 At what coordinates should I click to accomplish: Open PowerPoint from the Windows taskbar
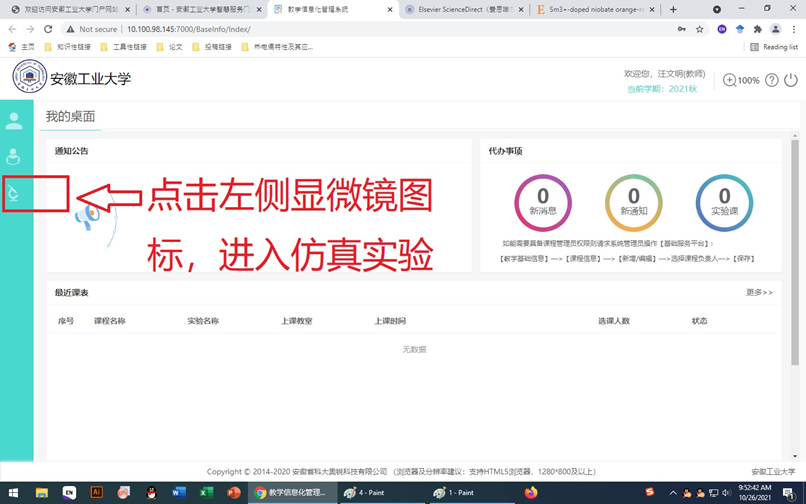(233, 493)
